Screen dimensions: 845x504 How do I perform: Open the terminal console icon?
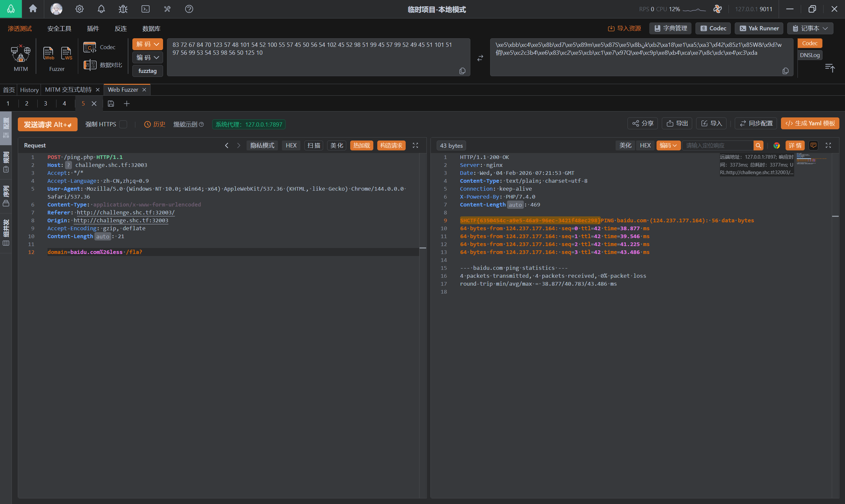click(x=146, y=9)
